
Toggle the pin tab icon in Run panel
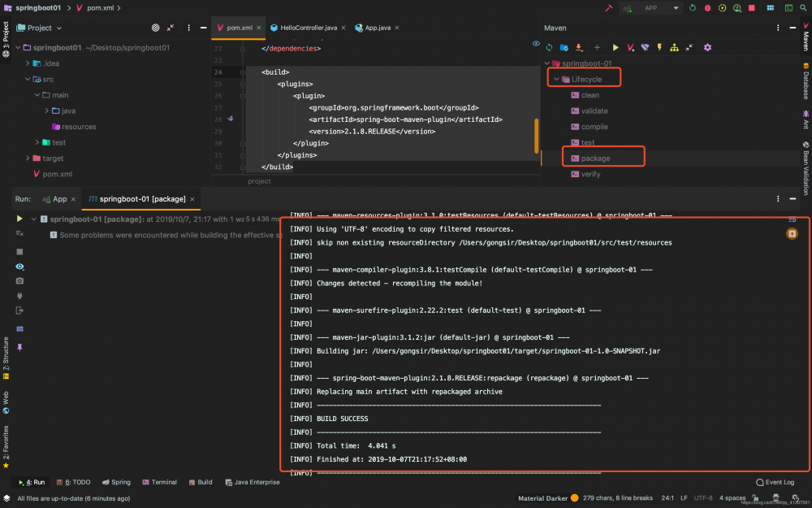pos(19,347)
